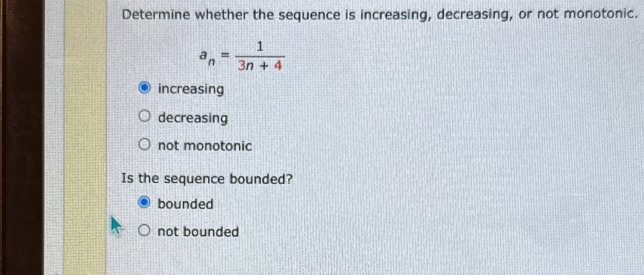Click the 'increasing' answer label text
This screenshot has height=275, width=644.
190,89
